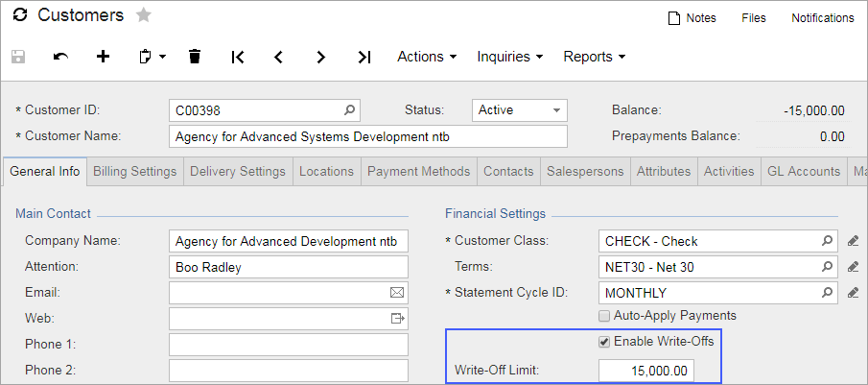The height and width of the screenshot is (385, 868).
Task: Open Files link
Action: pyautogui.click(x=754, y=18)
